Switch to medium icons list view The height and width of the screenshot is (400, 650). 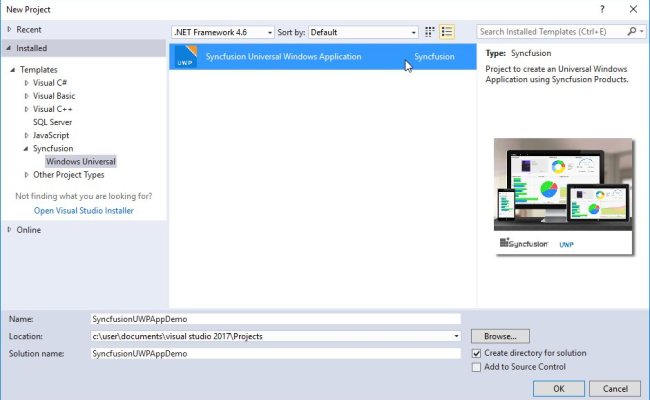pos(447,32)
